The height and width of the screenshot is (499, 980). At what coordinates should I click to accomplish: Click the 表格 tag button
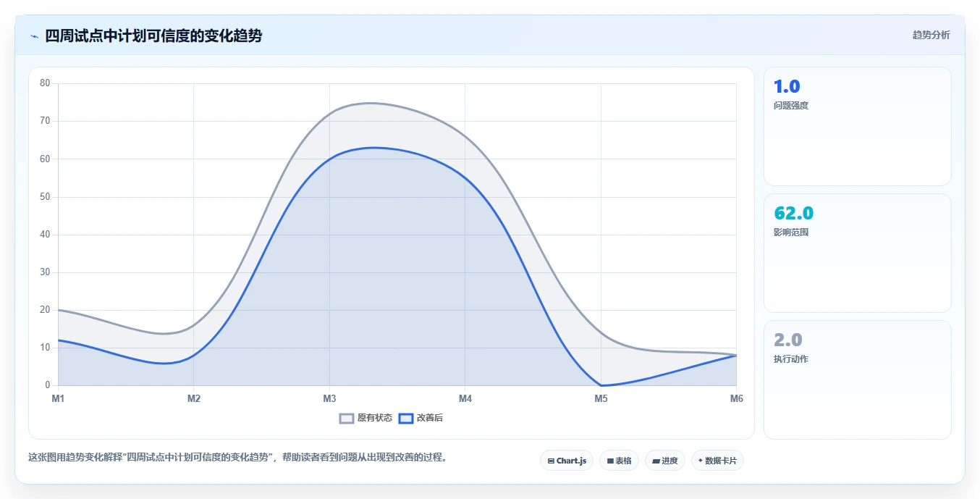619,461
